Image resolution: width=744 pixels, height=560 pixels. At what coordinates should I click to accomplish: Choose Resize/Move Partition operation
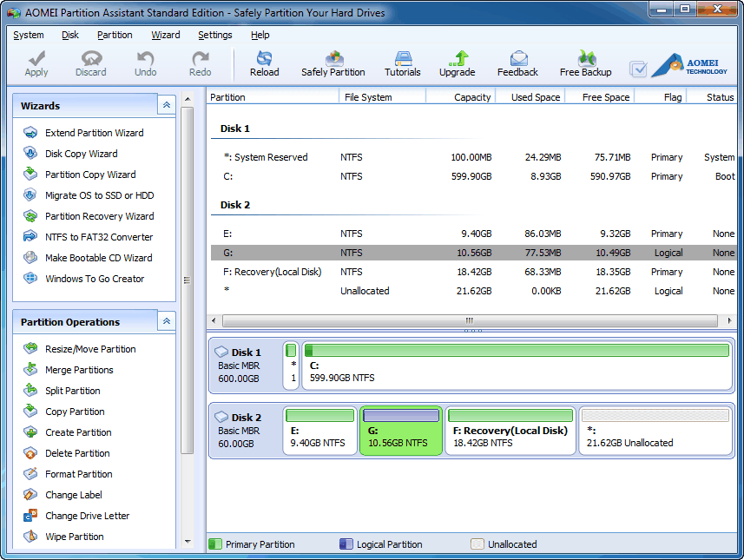[x=80, y=349]
